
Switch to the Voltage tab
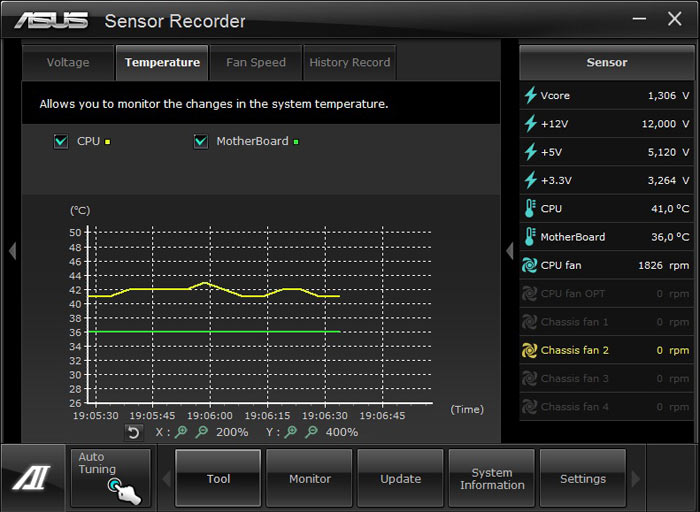[68, 62]
